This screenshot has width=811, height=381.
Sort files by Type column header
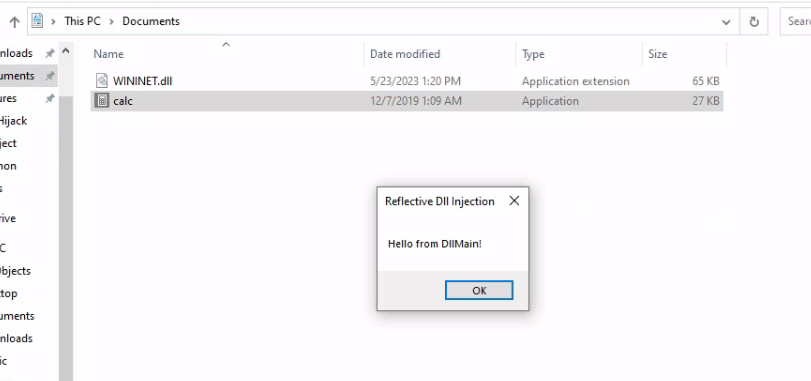579,54
